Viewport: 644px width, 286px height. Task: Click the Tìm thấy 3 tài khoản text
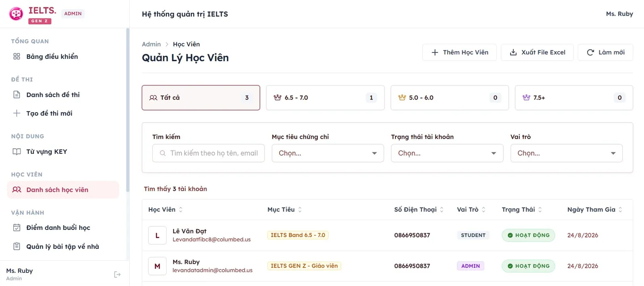[175, 189]
